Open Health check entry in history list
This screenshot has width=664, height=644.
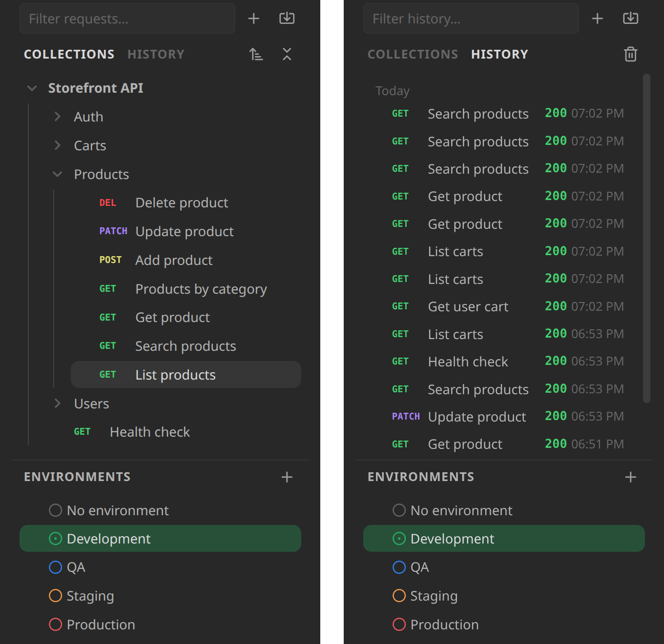click(x=503, y=362)
